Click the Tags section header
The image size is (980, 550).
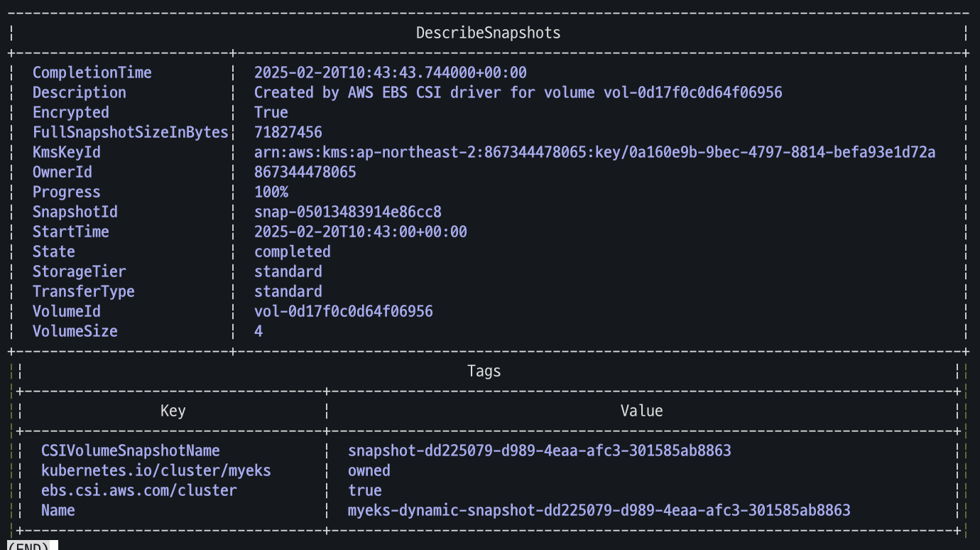[x=484, y=371]
